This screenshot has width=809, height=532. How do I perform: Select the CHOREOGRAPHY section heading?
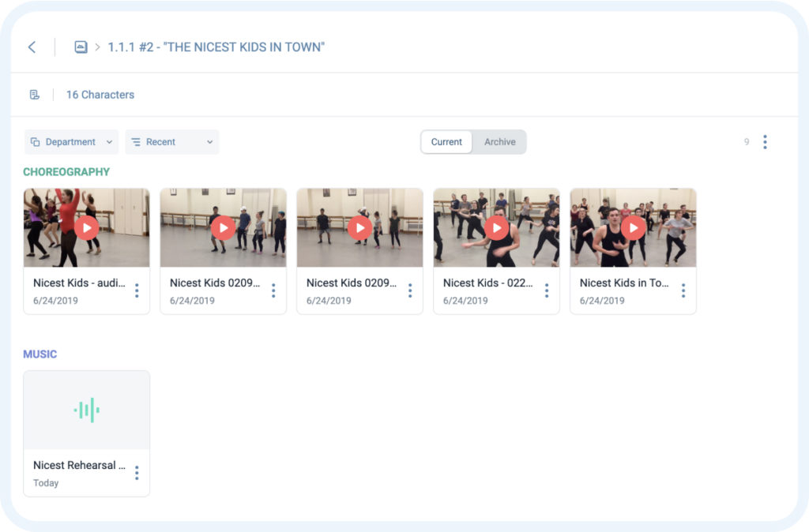pos(66,171)
